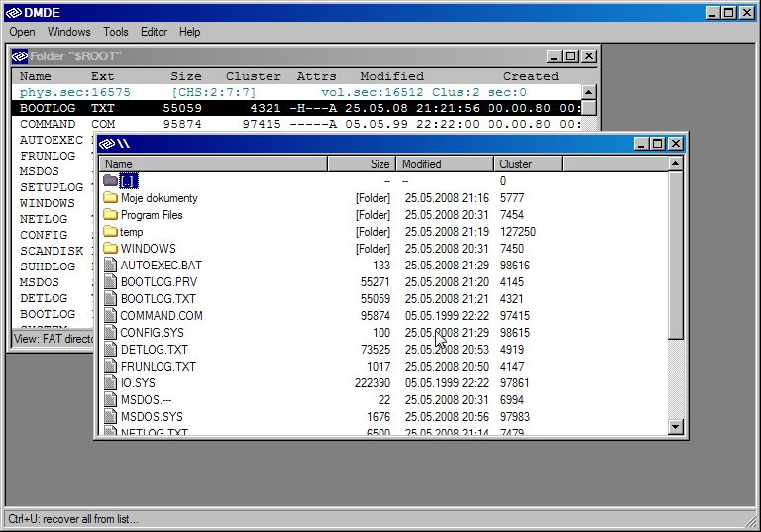The image size is (761, 532).
Task: Select BOOTLOG.PRV file name
Action: (160, 282)
